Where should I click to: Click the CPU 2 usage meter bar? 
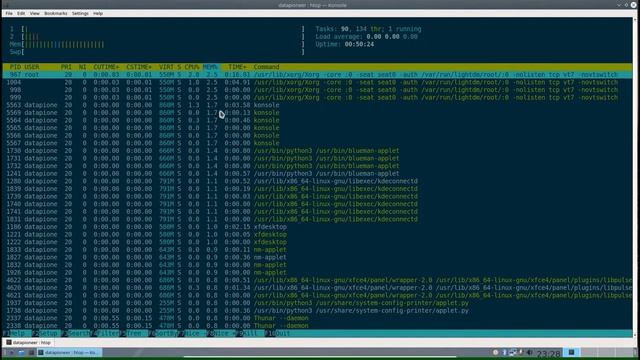point(157,37)
